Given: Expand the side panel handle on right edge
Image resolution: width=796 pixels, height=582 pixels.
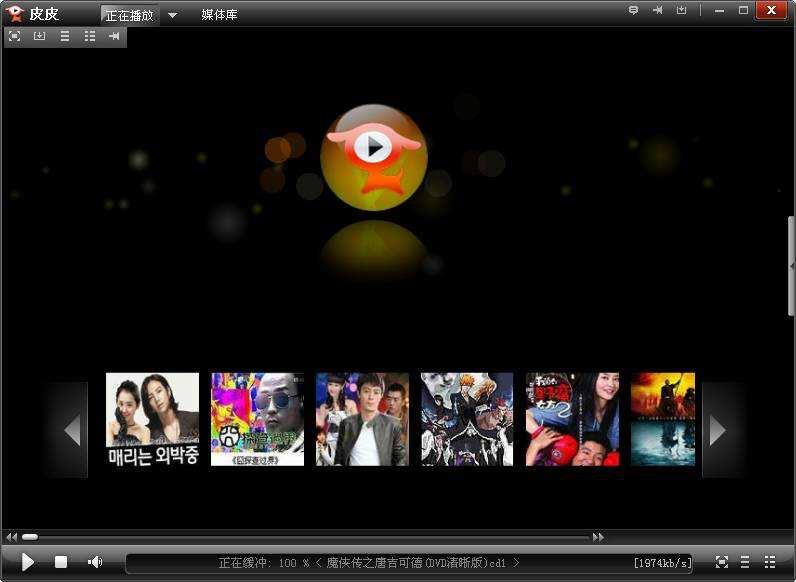Looking at the screenshot, I should [x=792, y=266].
